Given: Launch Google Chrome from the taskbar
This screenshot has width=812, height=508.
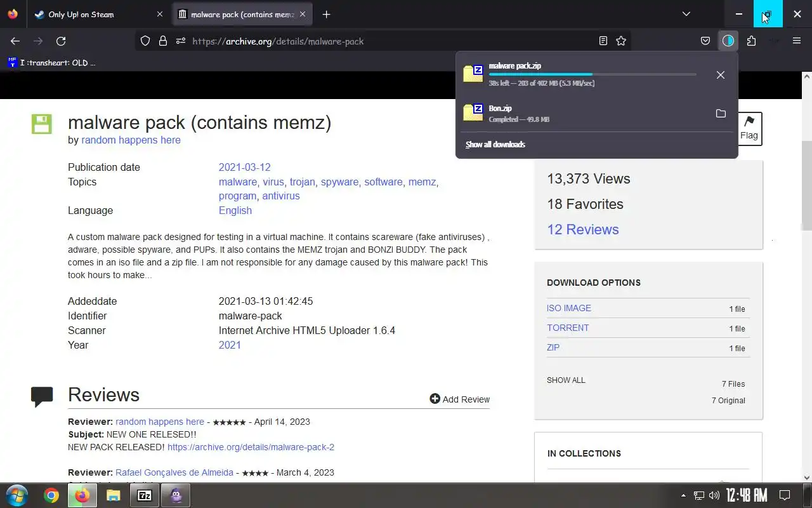Looking at the screenshot, I should point(51,495).
